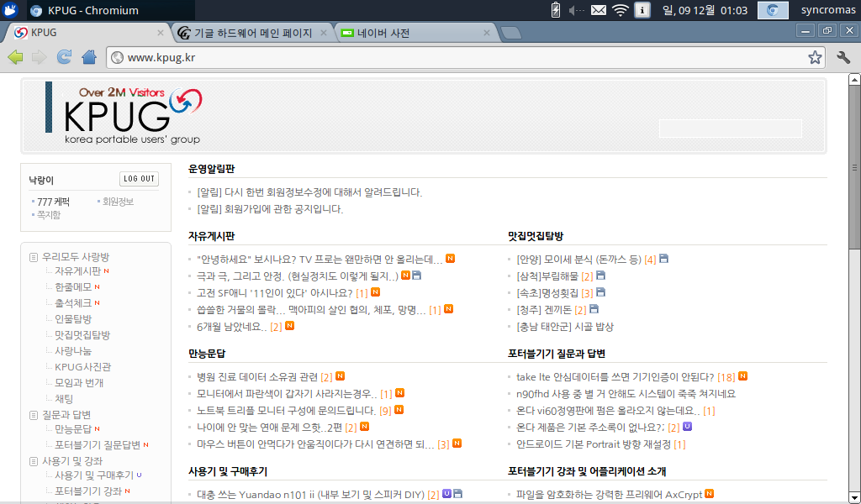Reload the KPUG page
Screen dimensions: 861x504
pos(64,57)
